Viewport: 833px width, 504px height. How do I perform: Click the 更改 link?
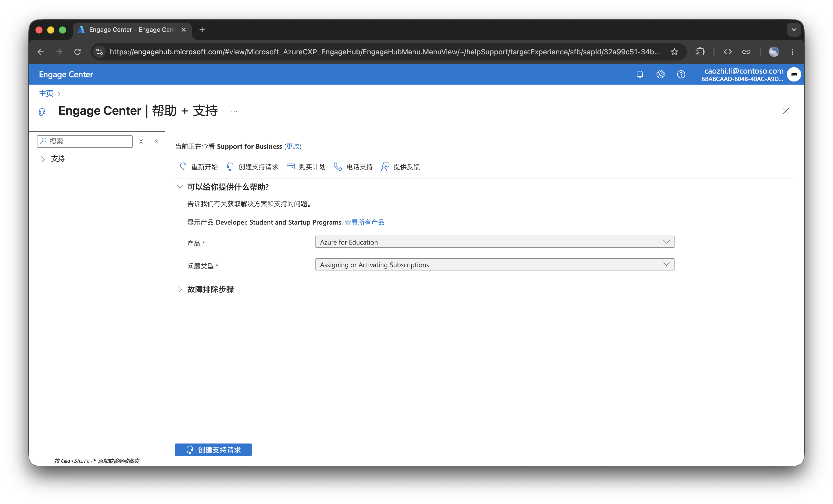point(293,146)
